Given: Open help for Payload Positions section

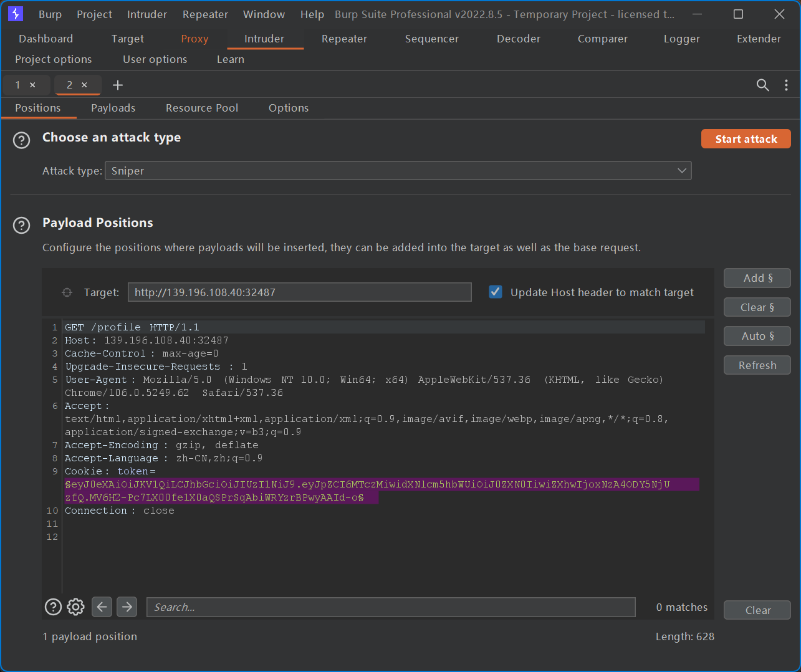Looking at the screenshot, I should (x=22, y=225).
